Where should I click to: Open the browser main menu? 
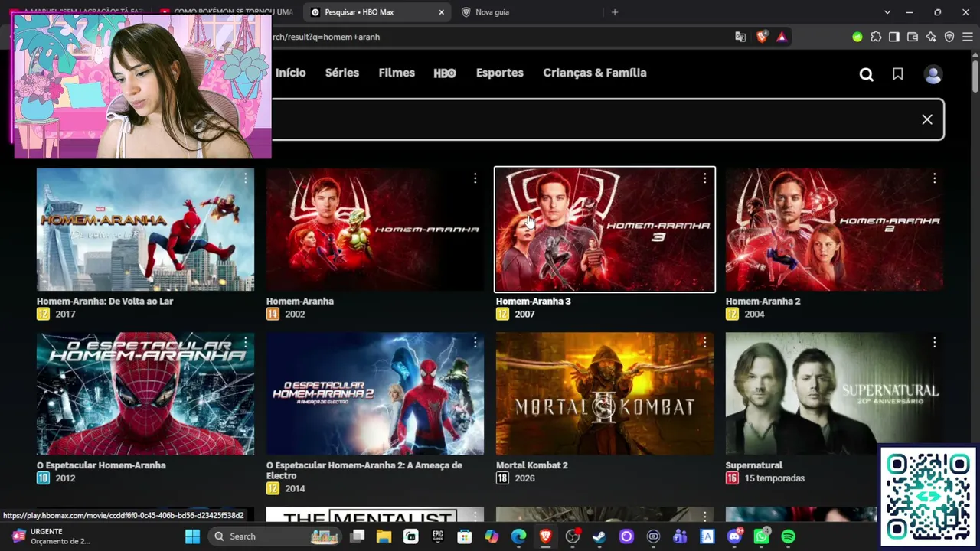click(x=968, y=37)
